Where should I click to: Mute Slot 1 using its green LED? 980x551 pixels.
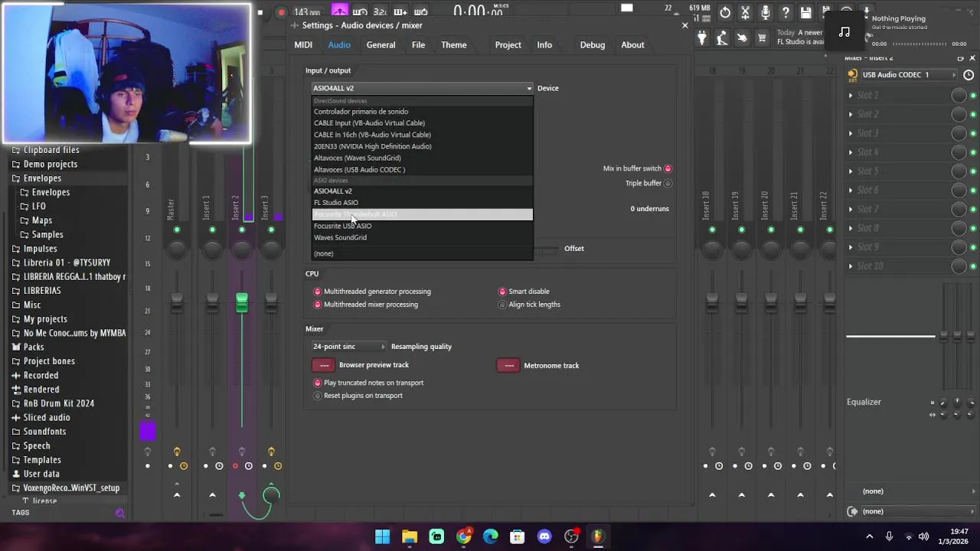click(973, 95)
